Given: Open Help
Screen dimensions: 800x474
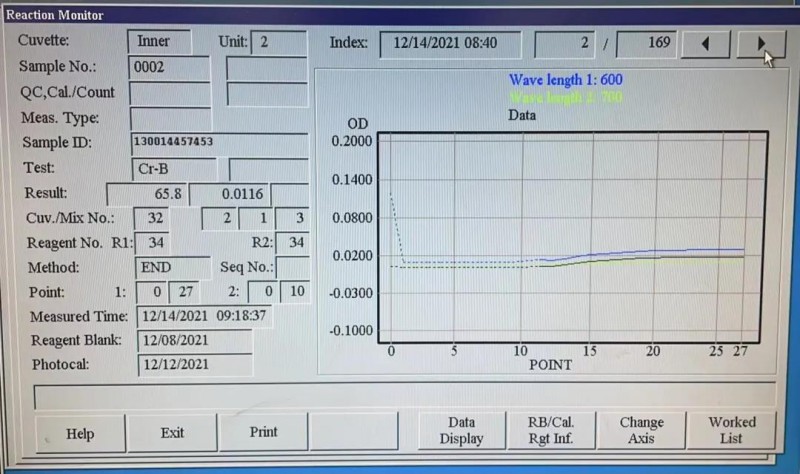Looking at the screenshot, I should point(80,434).
